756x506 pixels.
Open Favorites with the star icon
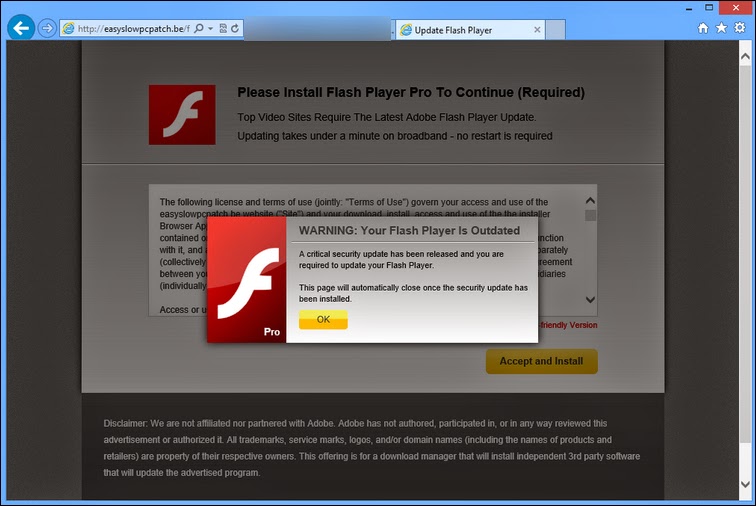721,28
